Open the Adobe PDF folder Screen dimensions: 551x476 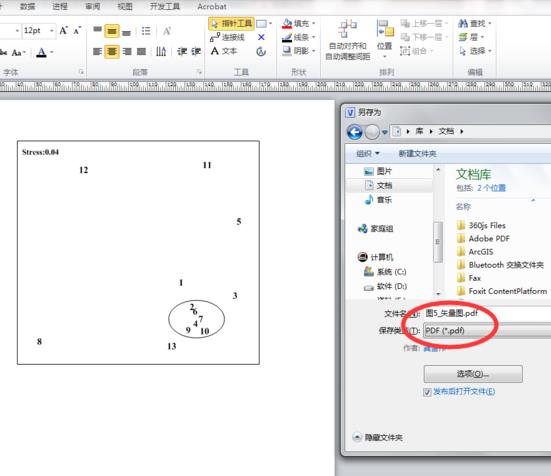point(483,239)
